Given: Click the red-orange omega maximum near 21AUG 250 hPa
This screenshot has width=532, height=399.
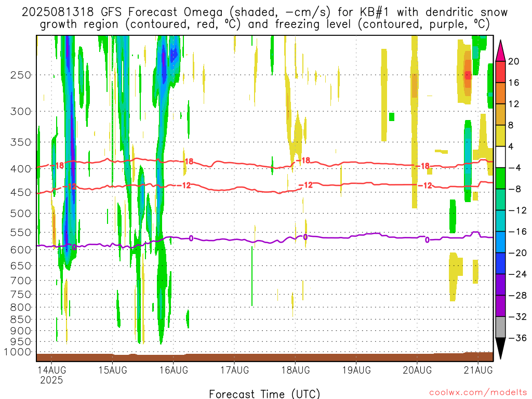Looking at the screenshot, I should pyautogui.click(x=468, y=75).
